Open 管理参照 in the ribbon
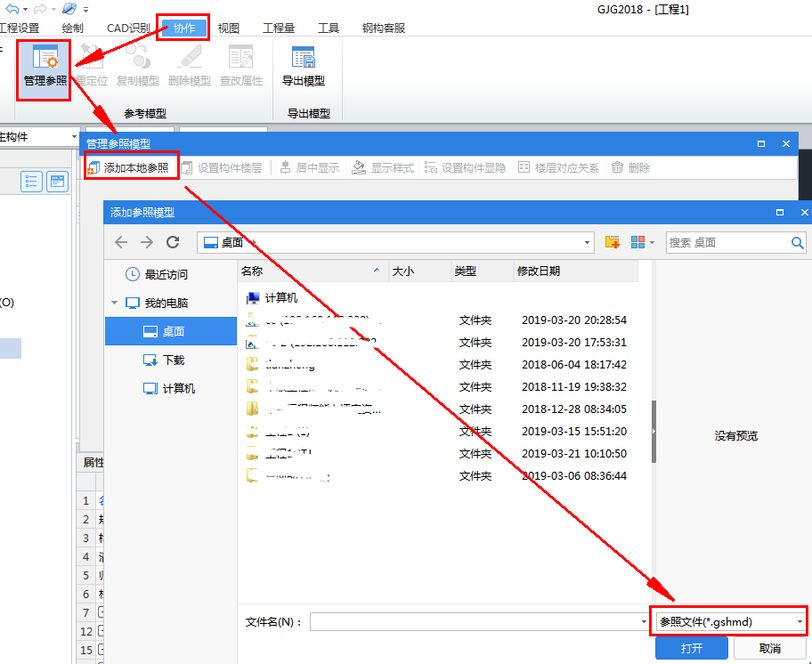812x664 pixels. click(x=43, y=69)
